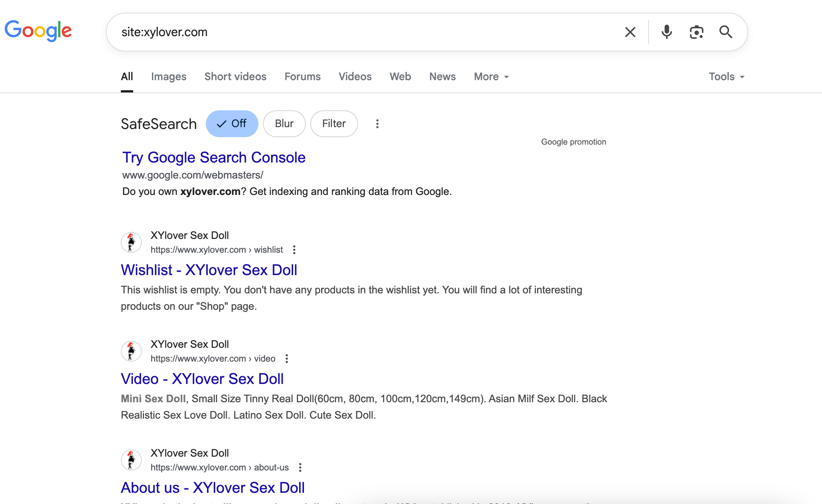
Task: Open options for the about-us result
Action: point(300,467)
